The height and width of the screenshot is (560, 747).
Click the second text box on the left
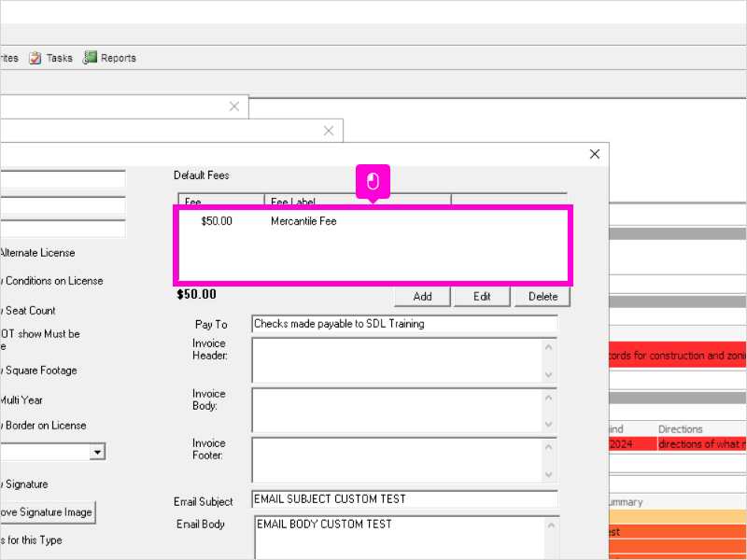click(63, 205)
